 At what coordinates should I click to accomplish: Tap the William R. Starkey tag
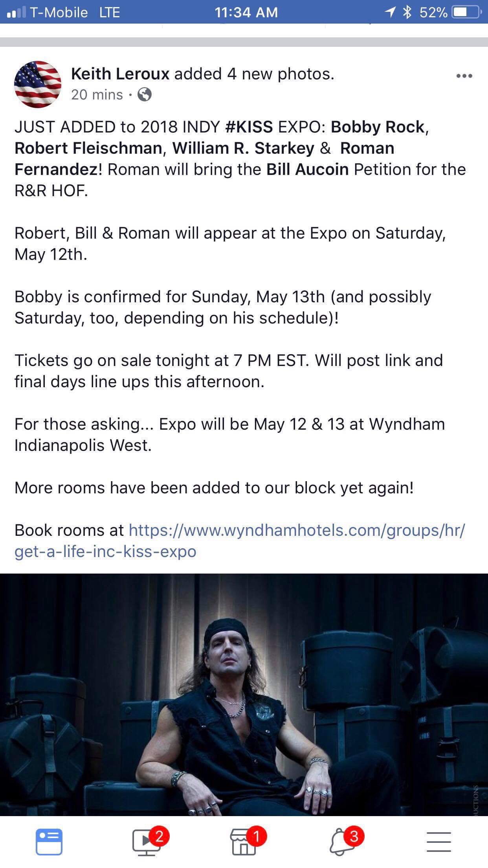tap(243, 148)
